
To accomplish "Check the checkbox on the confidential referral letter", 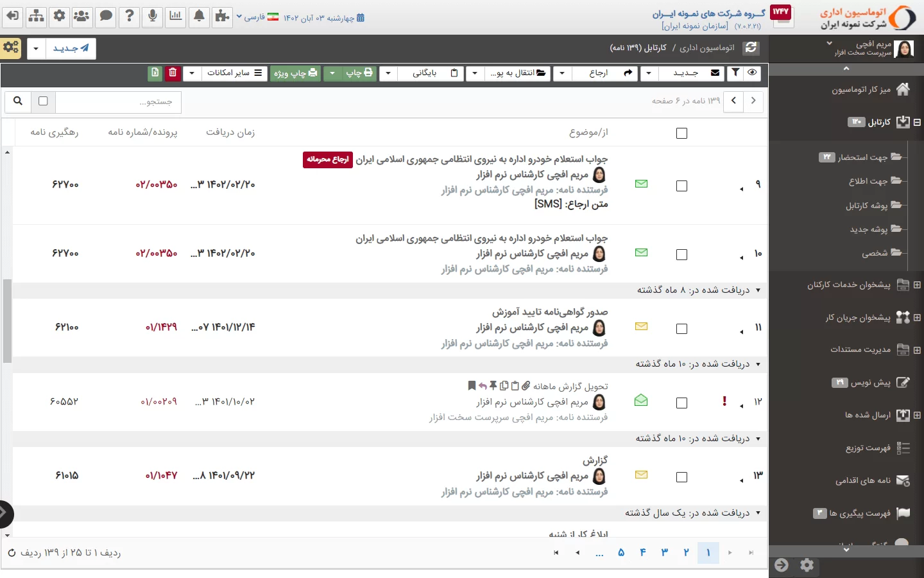I will pos(681,186).
